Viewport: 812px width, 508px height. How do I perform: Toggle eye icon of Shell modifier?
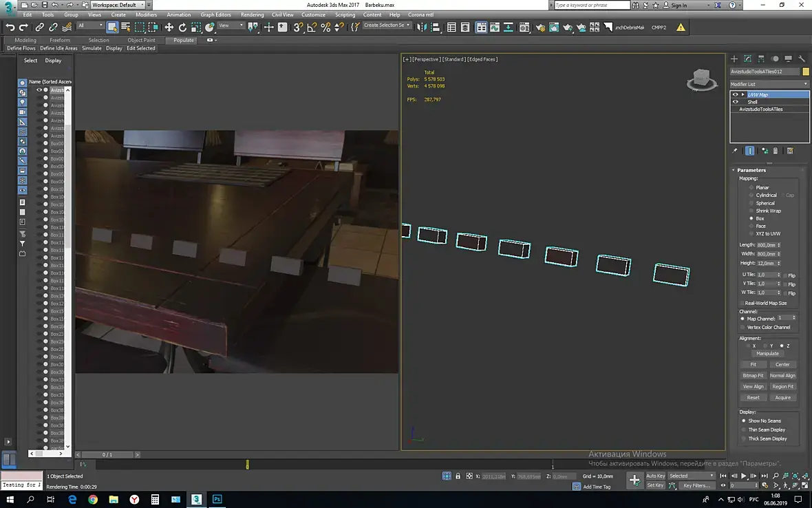pyautogui.click(x=736, y=102)
